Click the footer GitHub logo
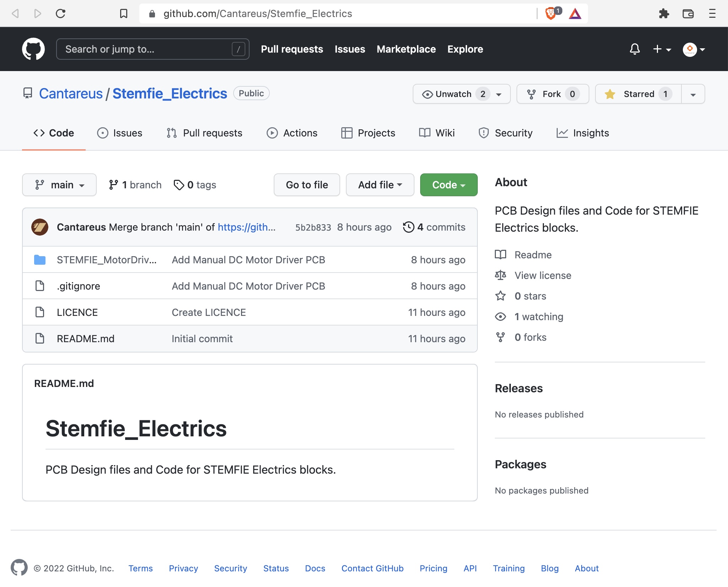The image size is (728, 587). [x=19, y=568]
